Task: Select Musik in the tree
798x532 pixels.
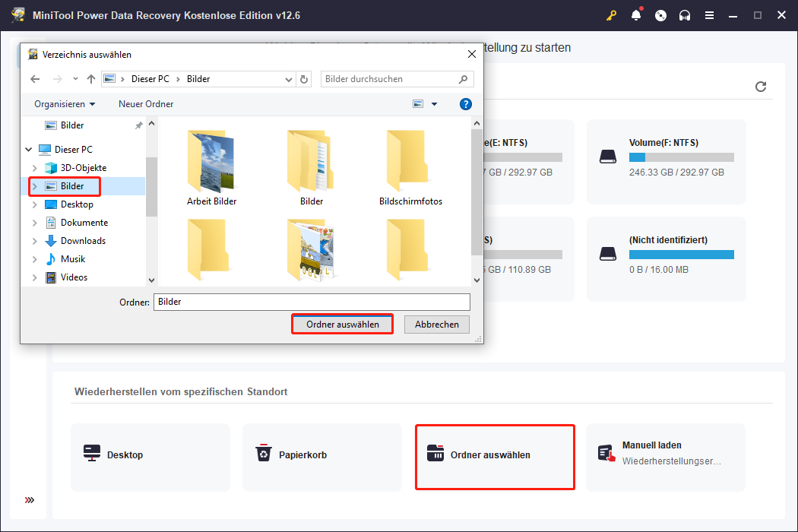Action: (x=73, y=260)
